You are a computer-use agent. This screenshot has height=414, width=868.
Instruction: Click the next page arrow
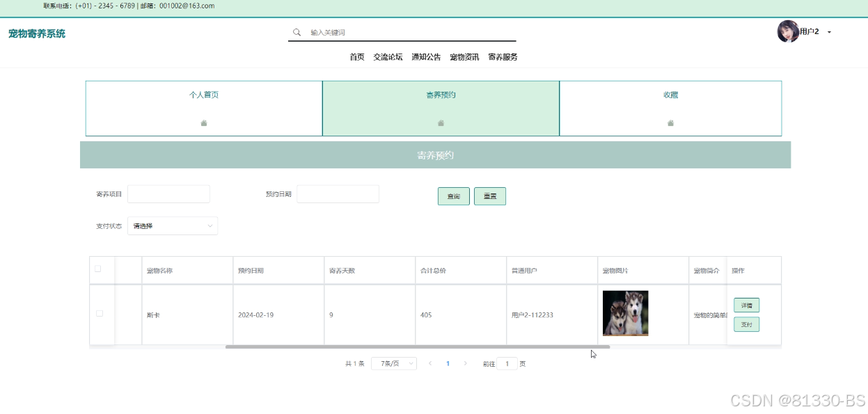(465, 363)
